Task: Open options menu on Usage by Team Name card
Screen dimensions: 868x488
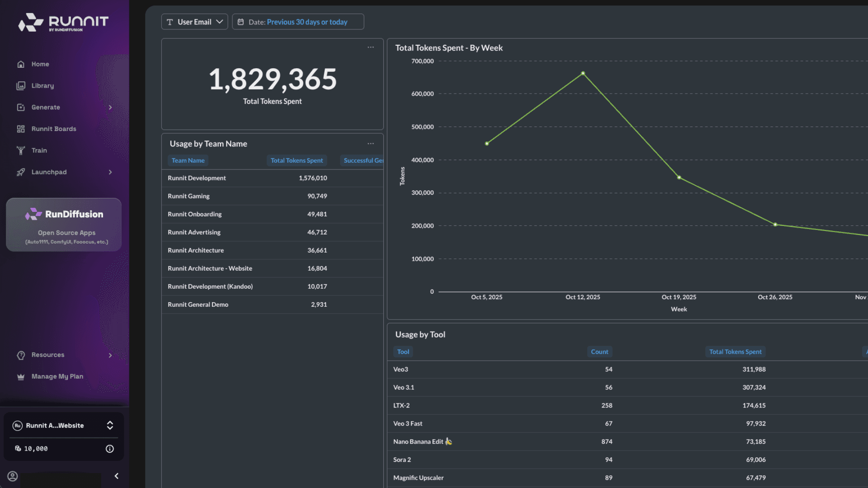Action: coord(371,144)
